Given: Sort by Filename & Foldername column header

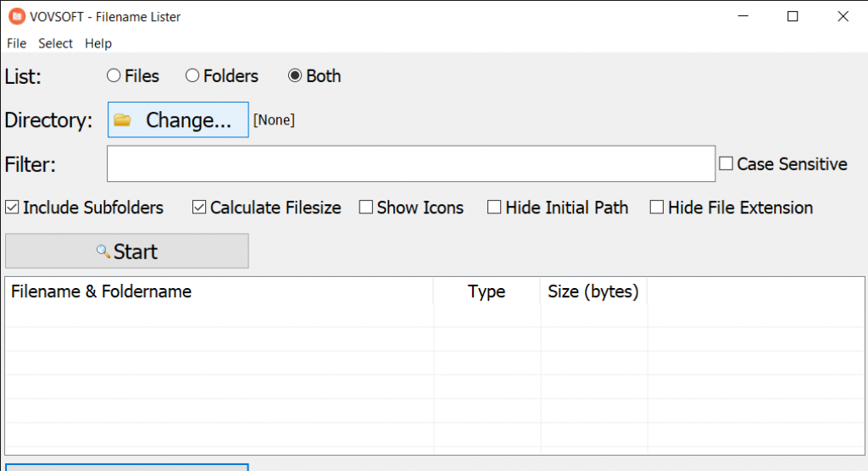Looking at the screenshot, I should click(220, 291).
